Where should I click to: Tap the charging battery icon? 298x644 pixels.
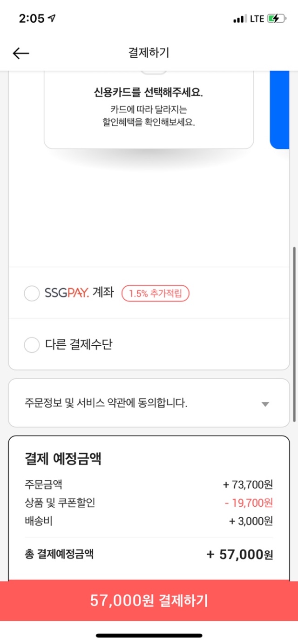tap(276, 19)
